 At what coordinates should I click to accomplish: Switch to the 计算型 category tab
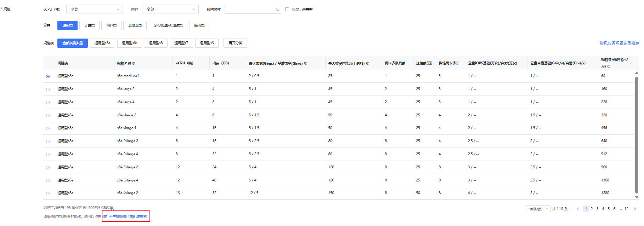[x=89, y=25]
